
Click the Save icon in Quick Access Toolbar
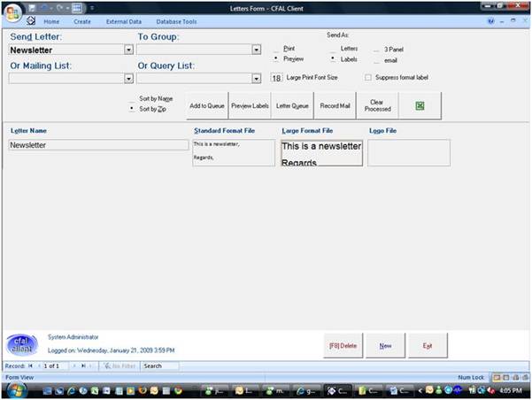tap(32, 8)
